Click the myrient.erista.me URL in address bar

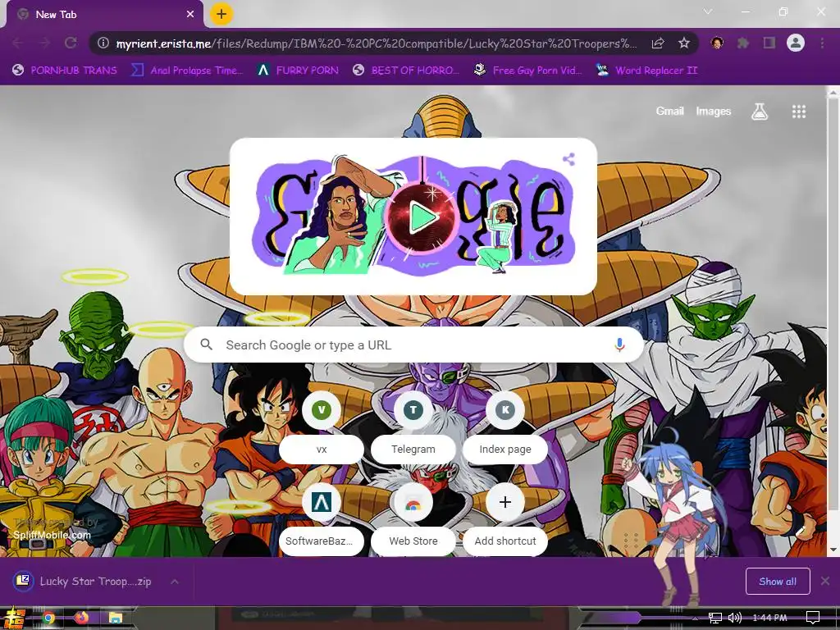click(377, 43)
